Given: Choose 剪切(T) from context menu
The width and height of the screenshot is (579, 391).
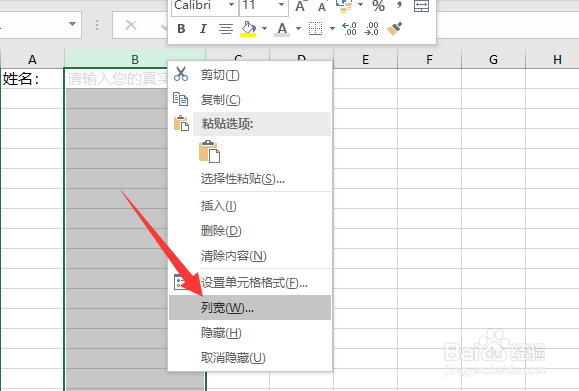Looking at the screenshot, I should (250, 75).
